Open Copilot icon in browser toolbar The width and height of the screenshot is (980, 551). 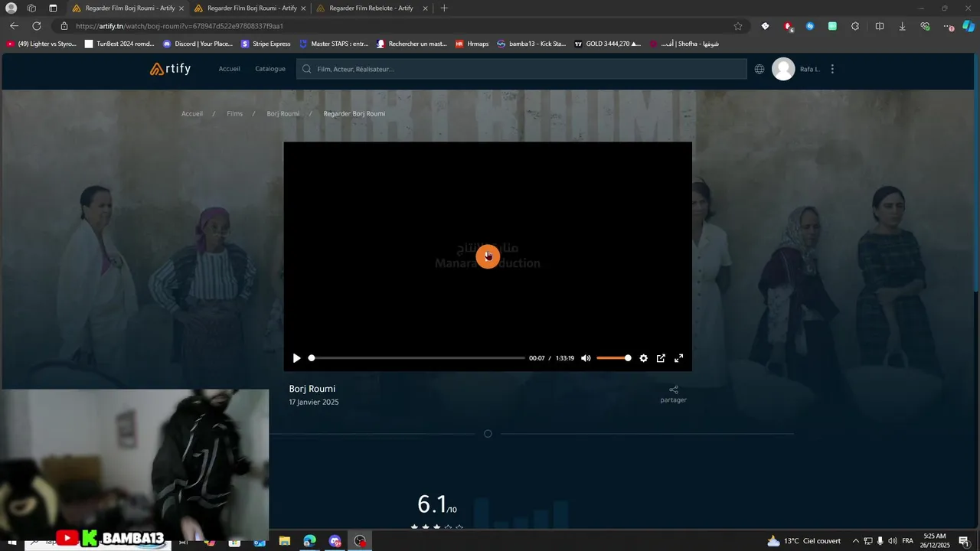(x=969, y=26)
